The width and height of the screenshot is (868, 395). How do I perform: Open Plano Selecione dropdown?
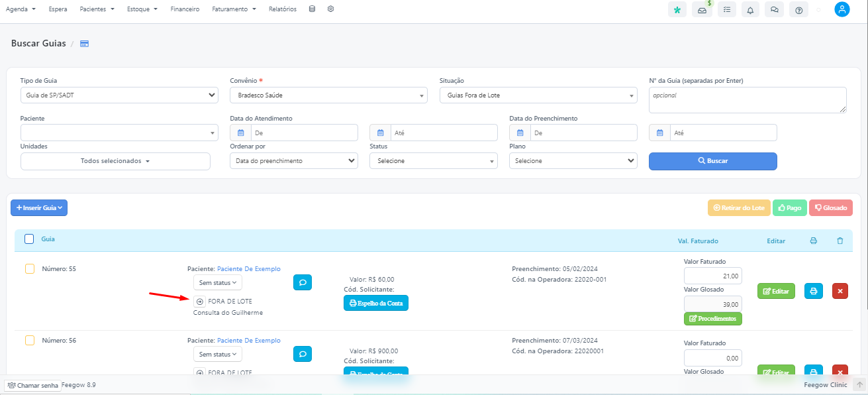pyautogui.click(x=573, y=161)
